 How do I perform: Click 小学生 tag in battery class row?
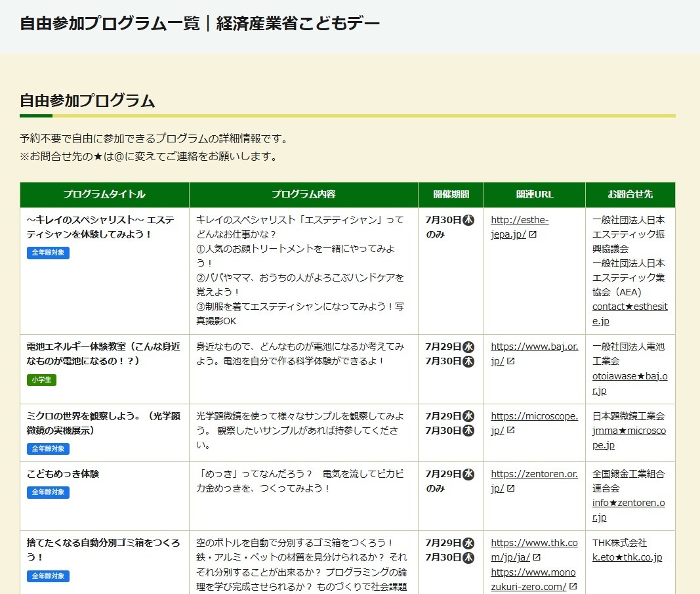(x=41, y=379)
